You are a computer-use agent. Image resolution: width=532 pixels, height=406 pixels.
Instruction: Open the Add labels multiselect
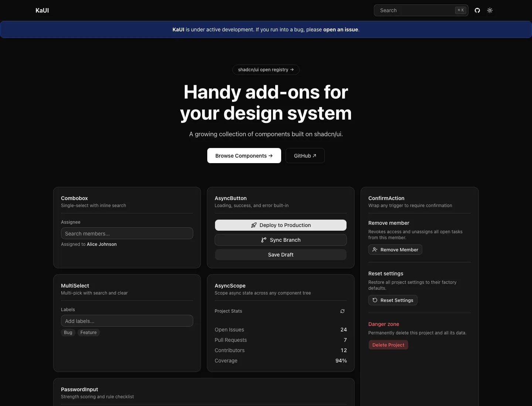point(127,321)
